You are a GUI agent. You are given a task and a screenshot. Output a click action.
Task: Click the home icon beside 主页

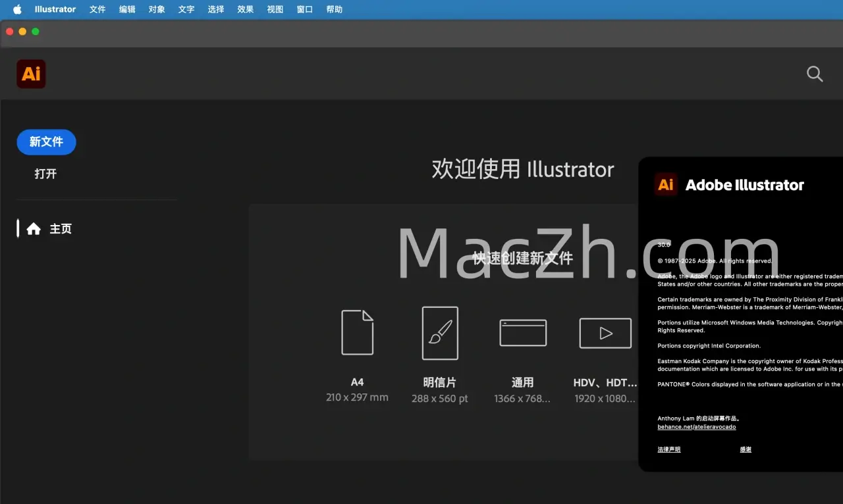click(34, 229)
